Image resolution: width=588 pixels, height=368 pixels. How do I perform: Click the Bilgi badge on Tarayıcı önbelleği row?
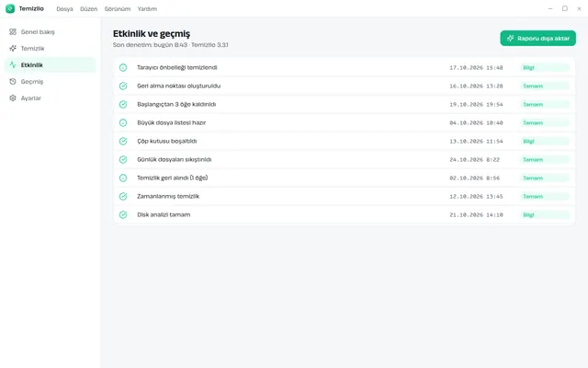[x=545, y=67]
